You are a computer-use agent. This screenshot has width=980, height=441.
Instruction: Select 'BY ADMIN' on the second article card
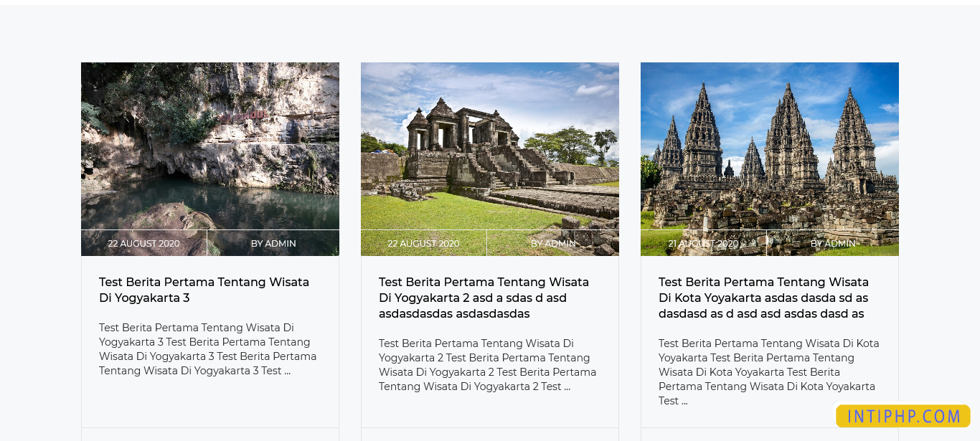coord(553,243)
